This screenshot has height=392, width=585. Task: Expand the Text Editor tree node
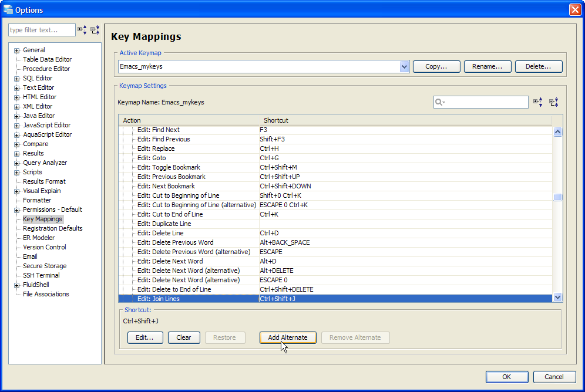click(17, 88)
